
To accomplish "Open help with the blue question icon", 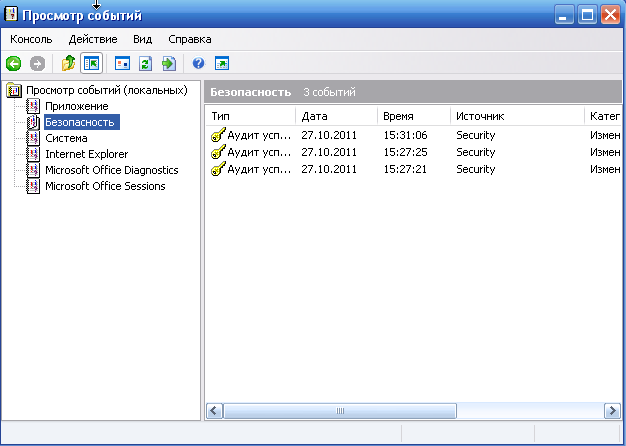I will tap(198, 63).
